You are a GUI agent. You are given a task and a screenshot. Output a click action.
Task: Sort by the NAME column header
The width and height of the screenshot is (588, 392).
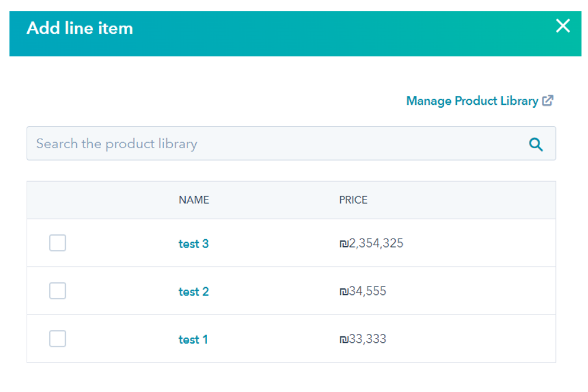click(194, 200)
